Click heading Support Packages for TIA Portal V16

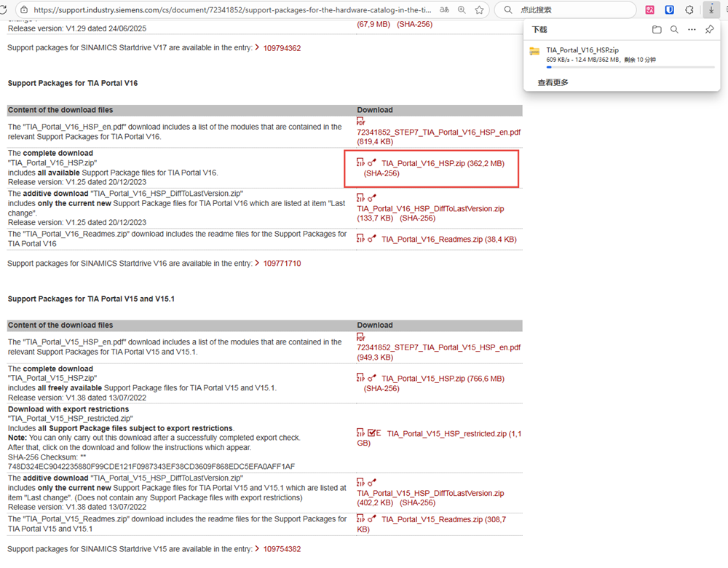[x=73, y=83]
